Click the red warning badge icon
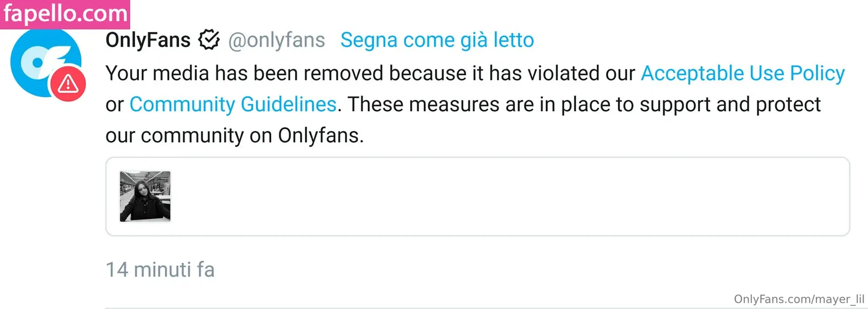This screenshot has height=309, width=868. pos(68,84)
